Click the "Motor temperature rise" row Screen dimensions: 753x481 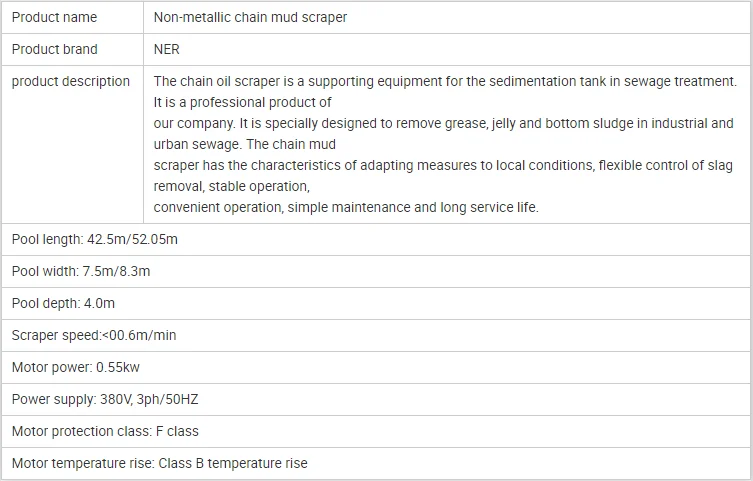[160, 463]
